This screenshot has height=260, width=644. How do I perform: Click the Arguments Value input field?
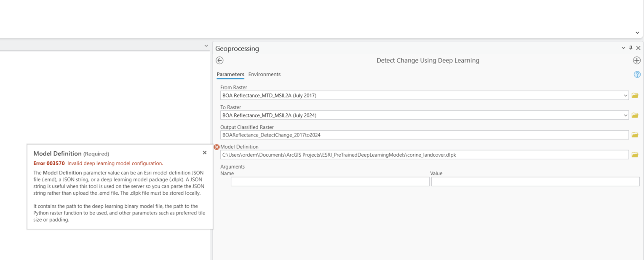[x=535, y=181]
